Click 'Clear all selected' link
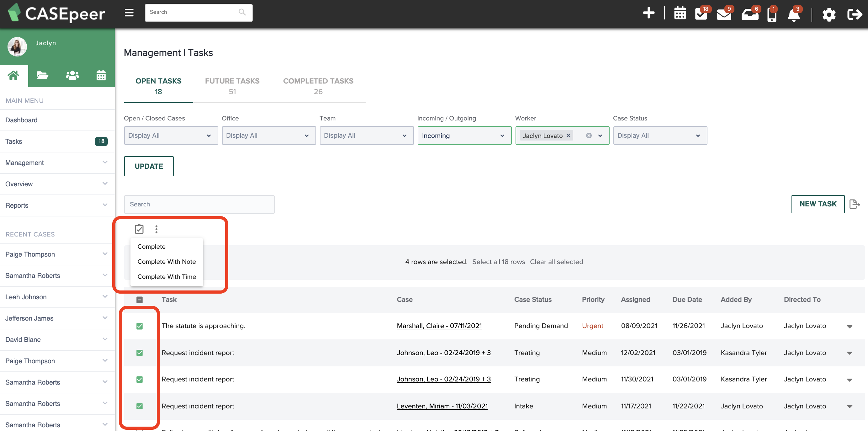This screenshot has width=868, height=431. click(556, 262)
